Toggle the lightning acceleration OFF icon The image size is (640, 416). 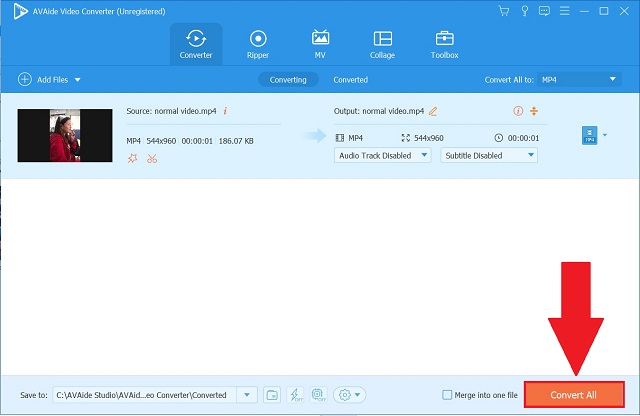click(x=296, y=395)
